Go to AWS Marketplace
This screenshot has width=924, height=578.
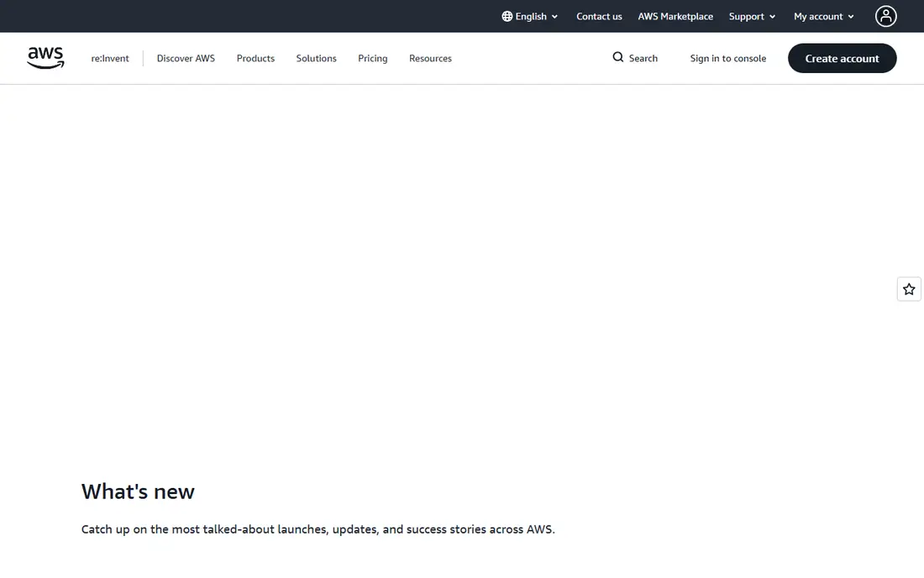(x=675, y=17)
